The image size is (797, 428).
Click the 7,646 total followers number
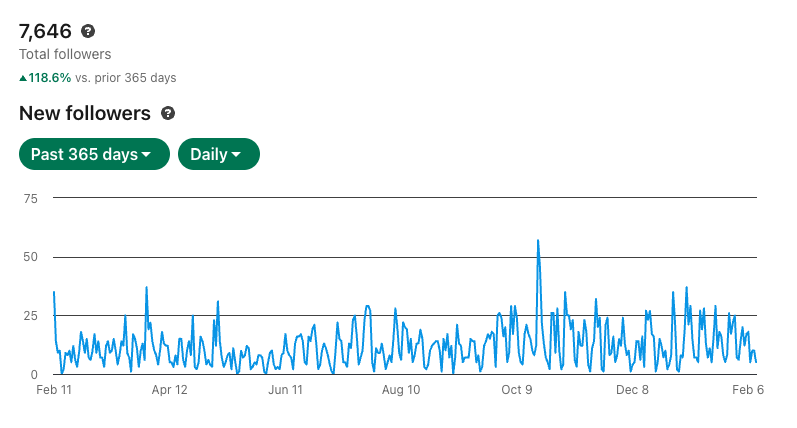45,32
